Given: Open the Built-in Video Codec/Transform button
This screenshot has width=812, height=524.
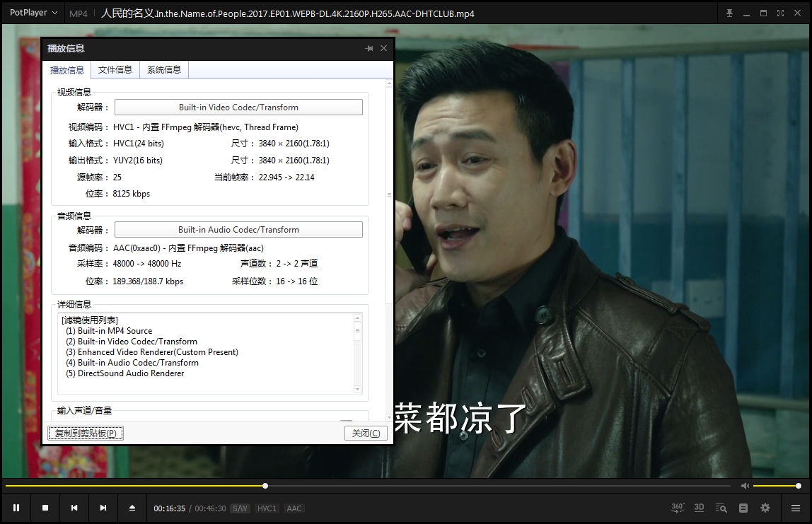Looking at the screenshot, I should point(238,107).
